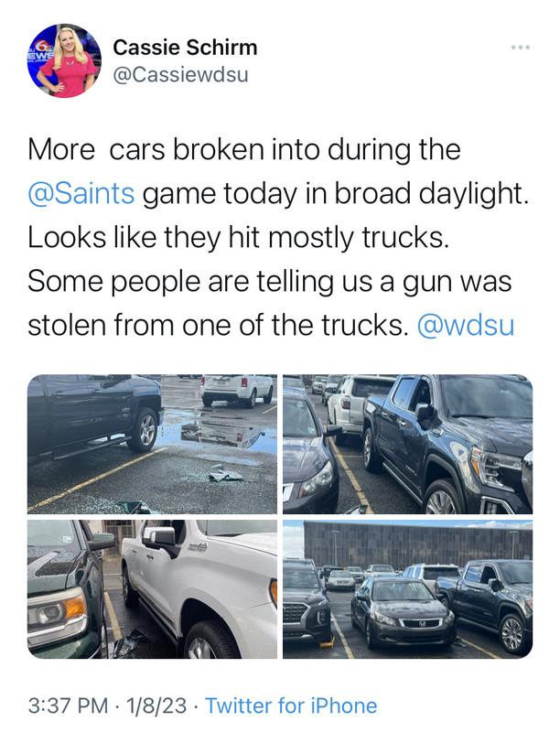Tap the tweet text body
This screenshot has height=732, width=560.
point(278,237)
